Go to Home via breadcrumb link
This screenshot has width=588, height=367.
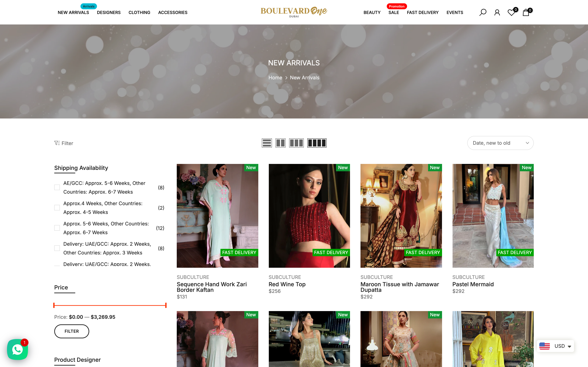[275, 77]
